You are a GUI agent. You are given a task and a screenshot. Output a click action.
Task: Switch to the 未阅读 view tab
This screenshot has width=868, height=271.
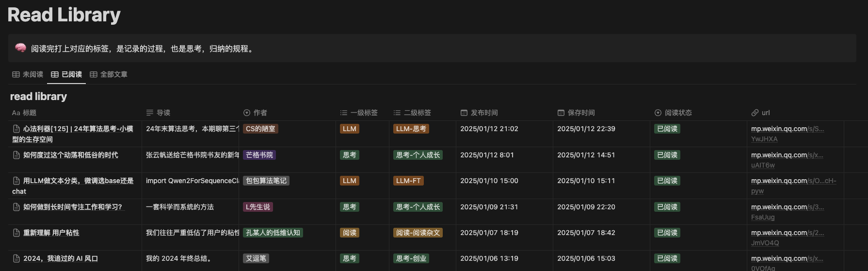click(28, 74)
